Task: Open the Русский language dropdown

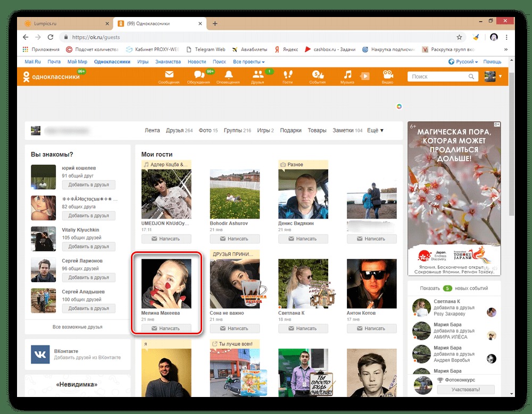Action: (x=463, y=62)
